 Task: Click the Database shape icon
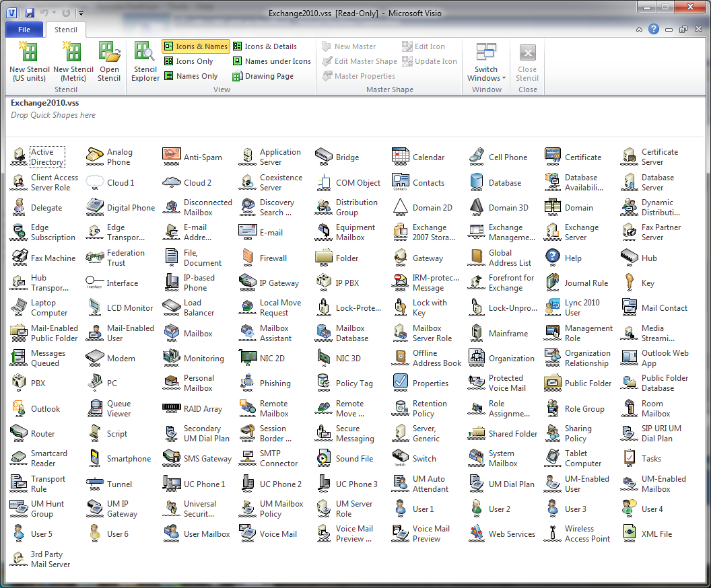pyautogui.click(x=477, y=182)
